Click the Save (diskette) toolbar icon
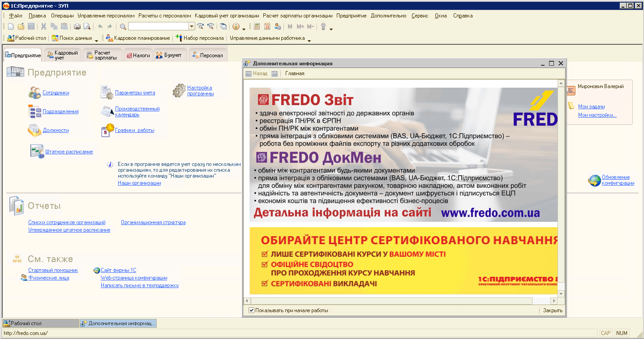Image resolution: width=644 pixels, height=339 pixels. (31, 26)
